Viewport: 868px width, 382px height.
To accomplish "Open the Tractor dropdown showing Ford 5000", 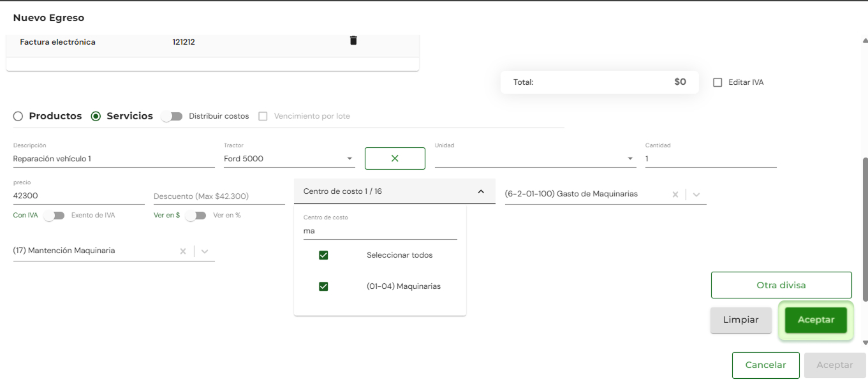I will coord(289,159).
